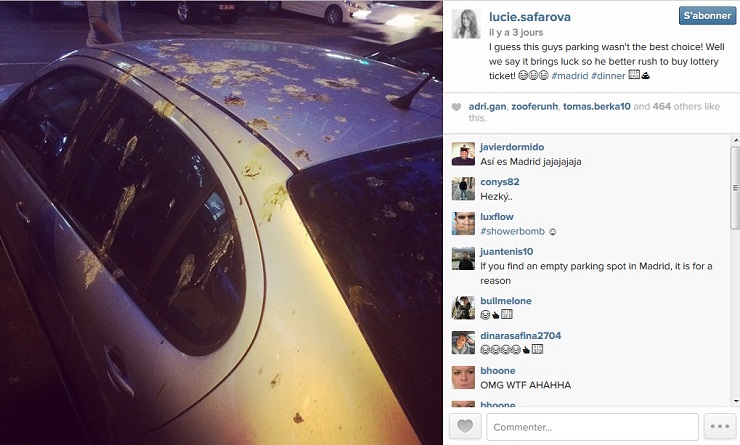This screenshot has width=740, height=445.
Task: View luxflow's profile picture
Action: pyautogui.click(x=463, y=223)
